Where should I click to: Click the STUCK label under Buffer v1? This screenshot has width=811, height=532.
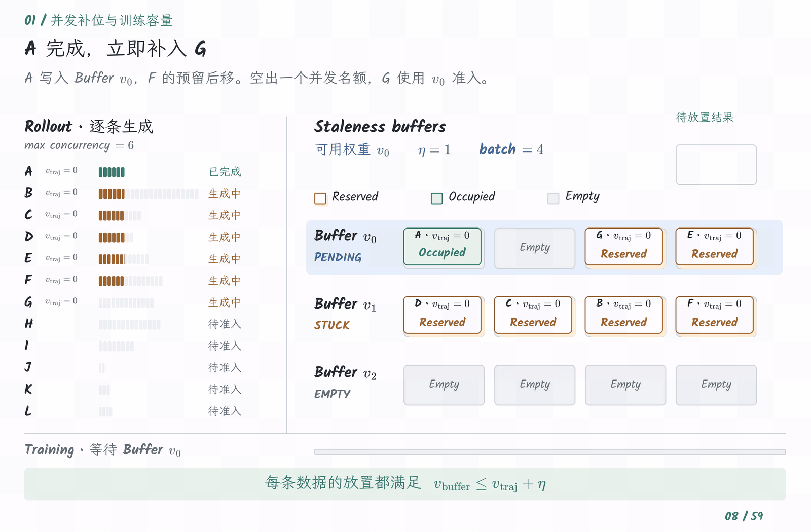pos(332,325)
